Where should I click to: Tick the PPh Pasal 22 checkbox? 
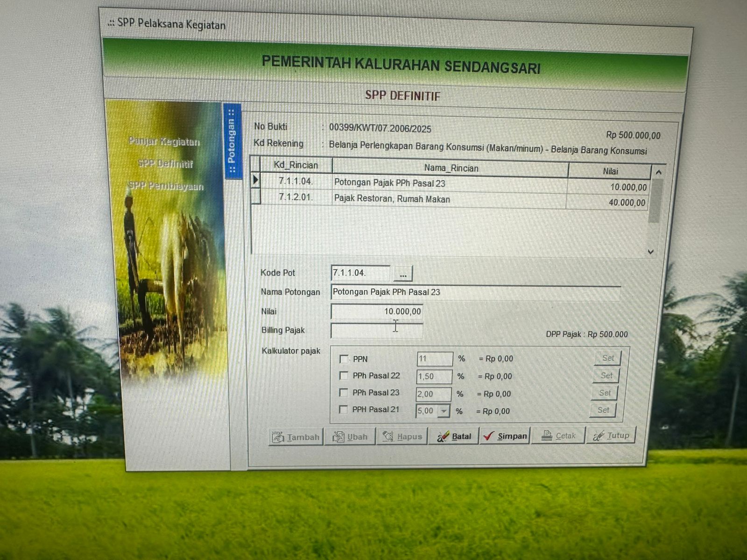344,376
